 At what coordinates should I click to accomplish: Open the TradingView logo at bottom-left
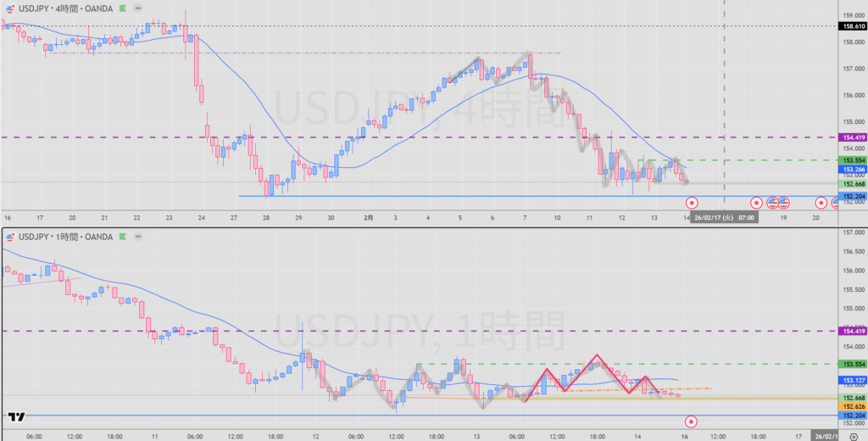[x=15, y=416]
